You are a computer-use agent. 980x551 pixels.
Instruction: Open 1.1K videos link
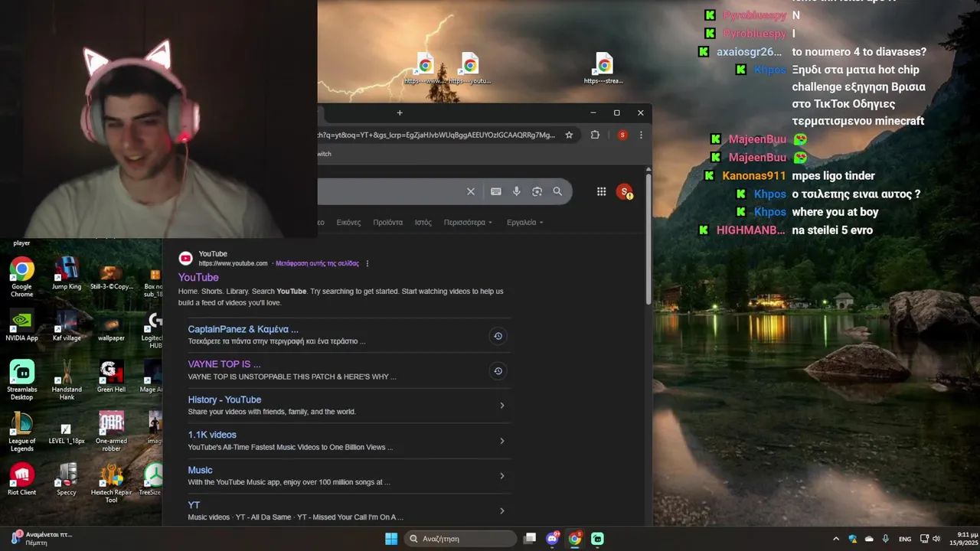212,435
